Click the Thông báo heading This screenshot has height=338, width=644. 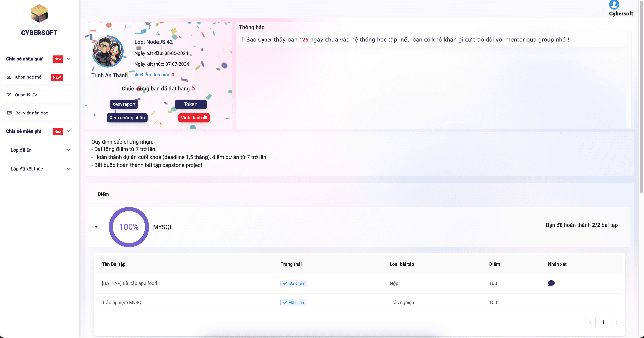(x=252, y=27)
